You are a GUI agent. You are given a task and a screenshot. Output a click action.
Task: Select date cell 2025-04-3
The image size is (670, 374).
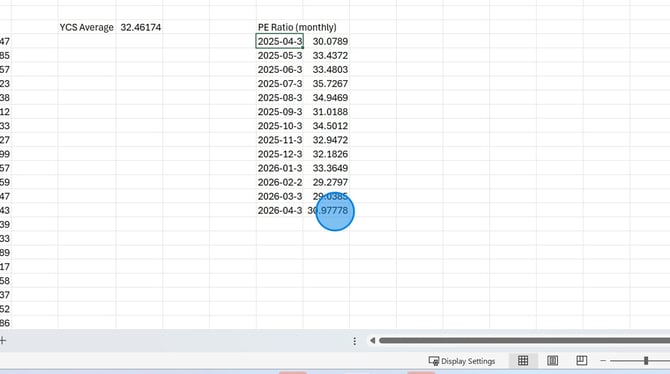pyautogui.click(x=280, y=41)
